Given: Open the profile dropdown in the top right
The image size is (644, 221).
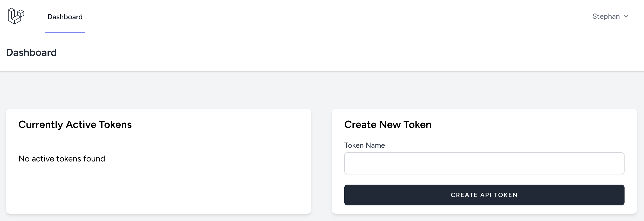Looking at the screenshot, I should pos(610,16).
